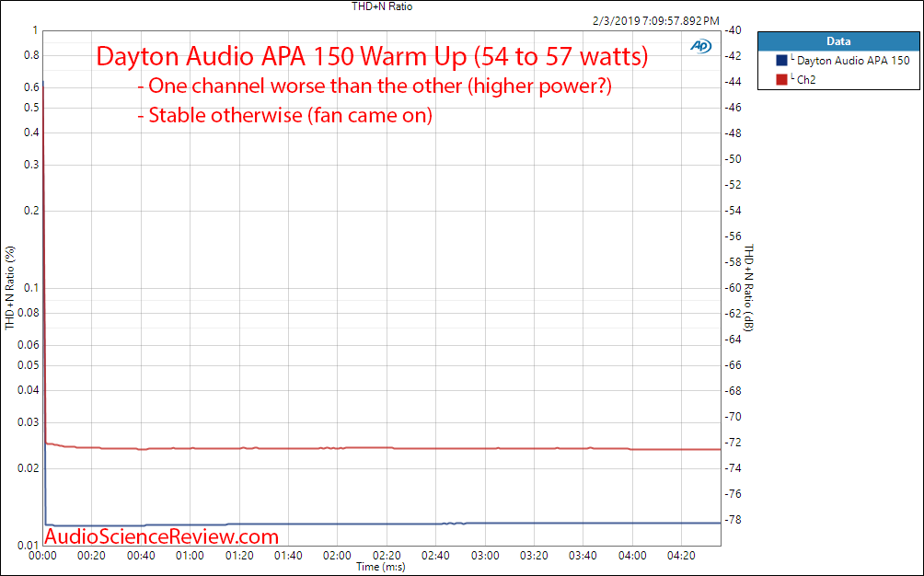Image resolution: width=924 pixels, height=576 pixels.
Task: Select the 04:00 time tick label
Action: [632, 556]
